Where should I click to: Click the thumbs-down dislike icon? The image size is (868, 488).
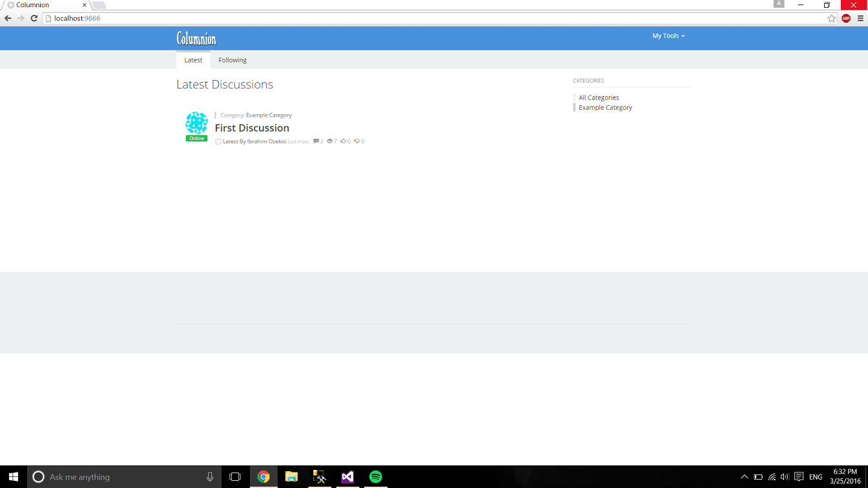(356, 141)
